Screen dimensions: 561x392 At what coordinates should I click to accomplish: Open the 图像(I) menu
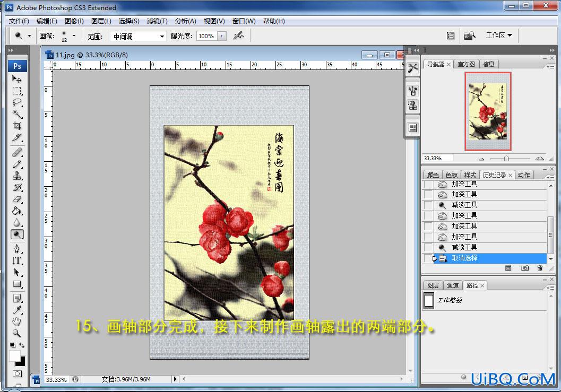pos(74,21)
